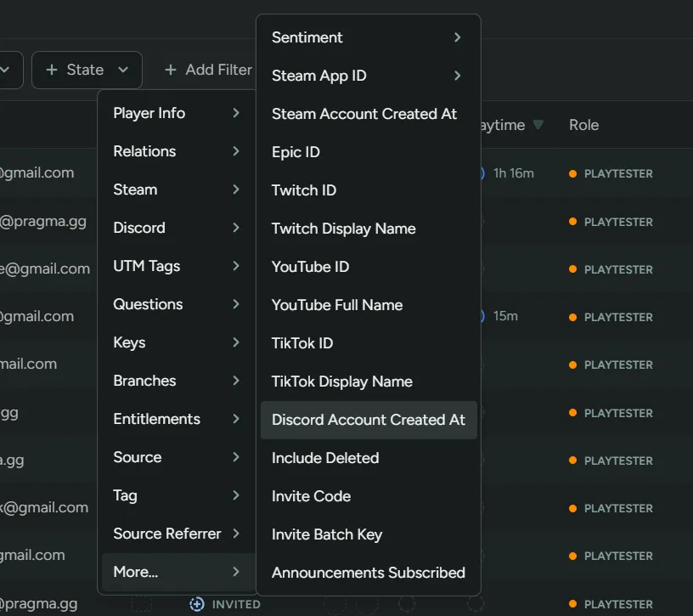
Task: Pick the Twitch Display Name filter option
Action: (x=343, y=229)
